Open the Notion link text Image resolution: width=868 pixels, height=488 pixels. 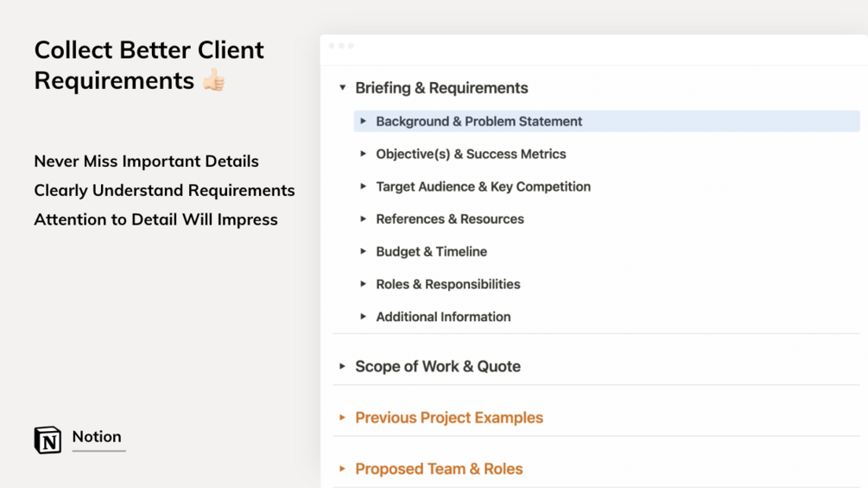pos(97,437)
